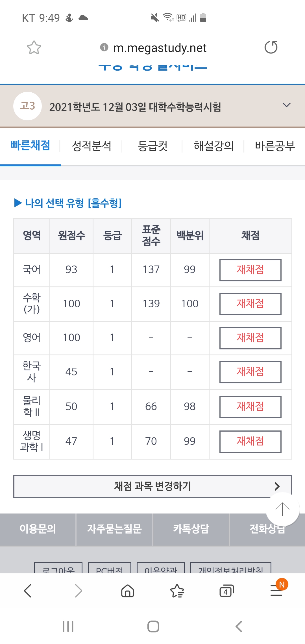Open bookmarks list star icon
The width and height of the screenshot is (305, 644).
(x=177, y=591)
